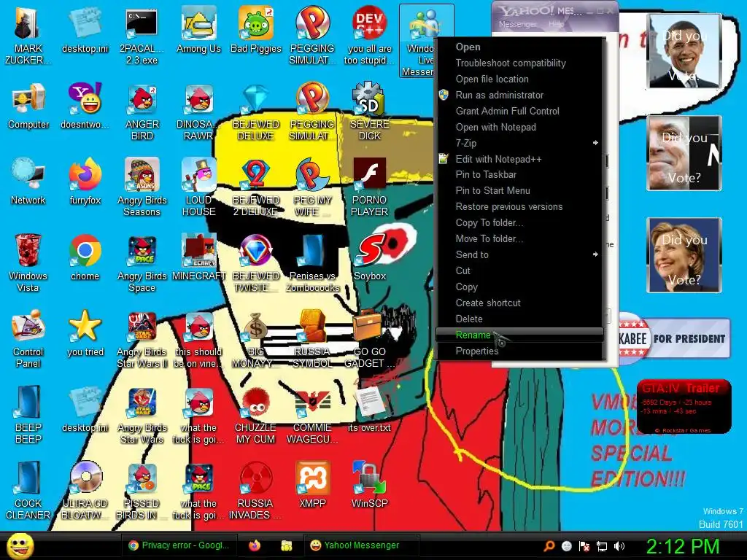Click the file explorer taskbar button
Viewport: 747px width, 560px height.
tap(286, 545)
